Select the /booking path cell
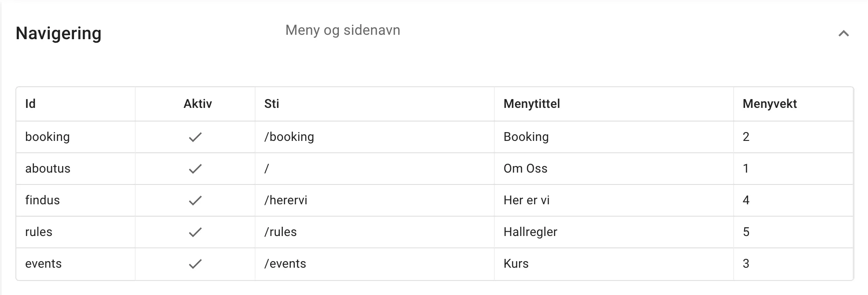This screenshot has height=295, width=868. pos(289,137)
